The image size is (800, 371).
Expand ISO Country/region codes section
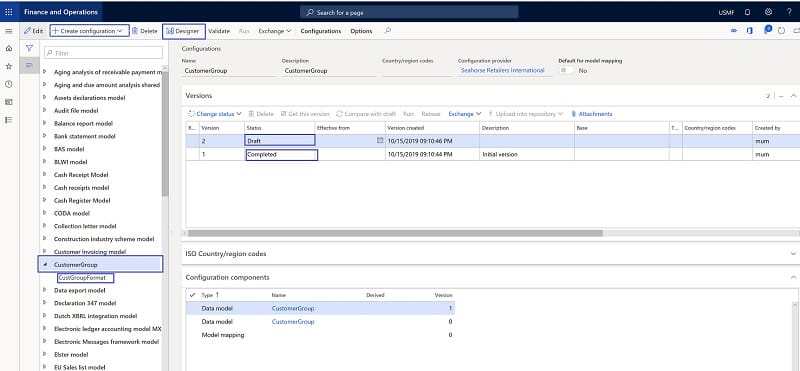click(x=793, y=254)
